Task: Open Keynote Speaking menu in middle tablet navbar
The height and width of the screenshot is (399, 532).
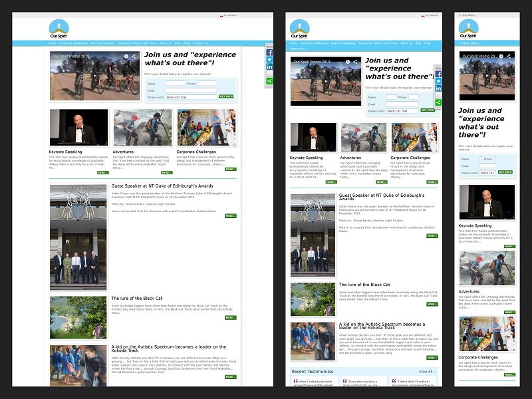Action: (x=342, y=43)
